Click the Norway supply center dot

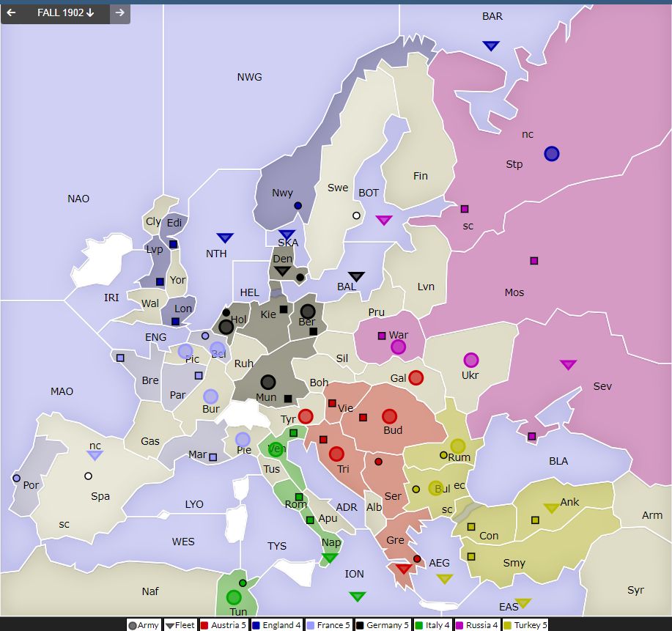coord(298,206)
